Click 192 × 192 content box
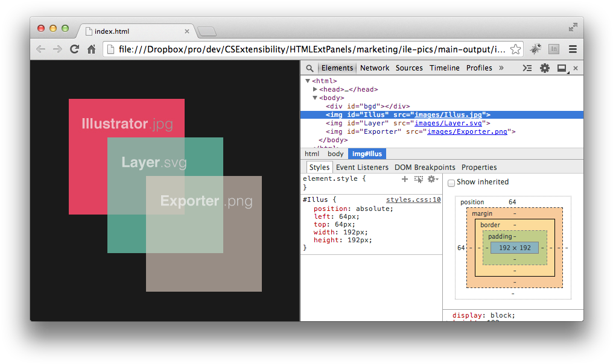Image resolution: width=613 pixels, height=364 pixels. pyautogui.click(x=515, y=248)
